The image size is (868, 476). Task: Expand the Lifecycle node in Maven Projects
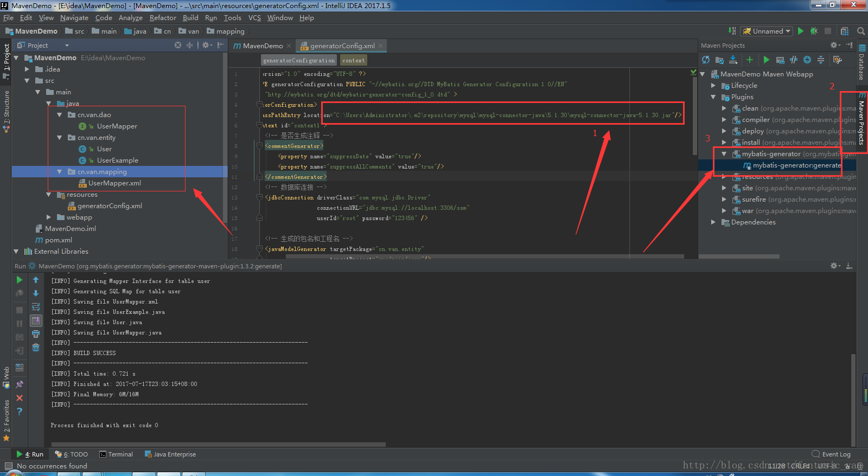pyautogui.click(x=713, y=86)
